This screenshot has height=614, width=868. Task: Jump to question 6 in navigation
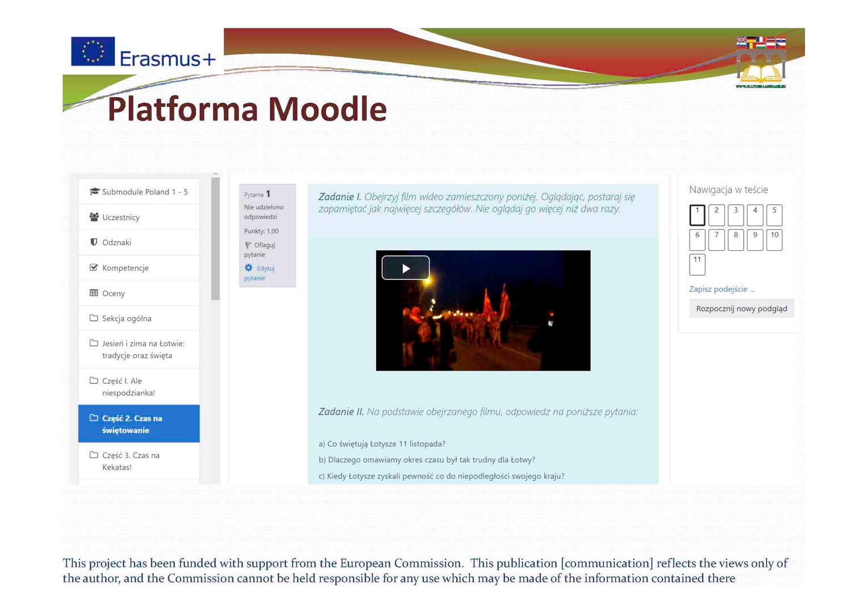click(697, 240)
